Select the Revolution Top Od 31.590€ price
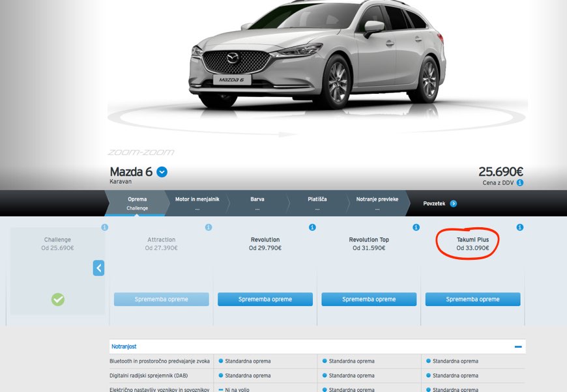The image size is (567, 392). [369, 248]
